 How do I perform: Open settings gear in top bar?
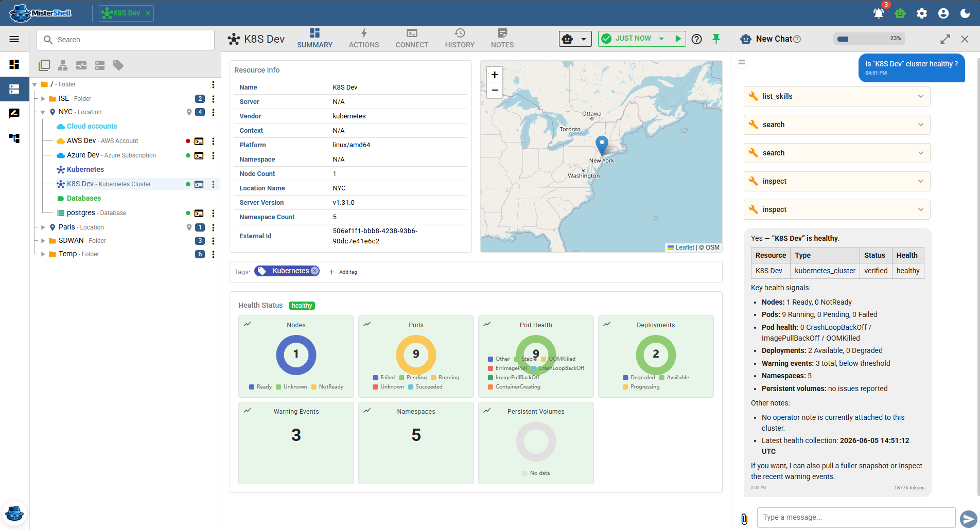[922, 13]
